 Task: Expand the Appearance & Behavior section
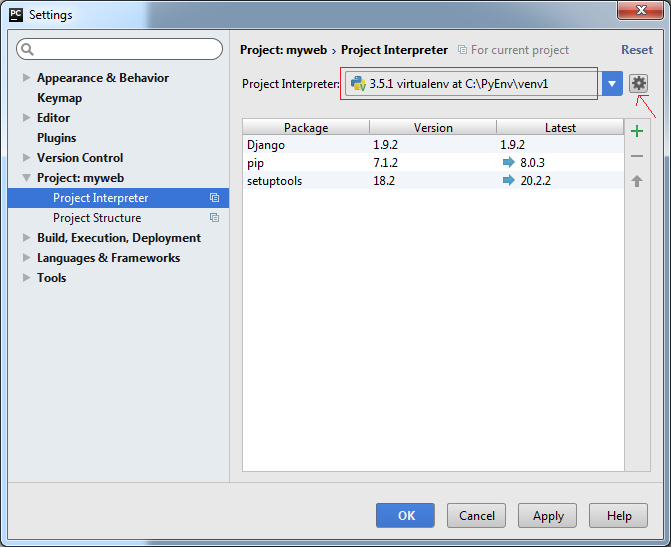click(27, 77)
